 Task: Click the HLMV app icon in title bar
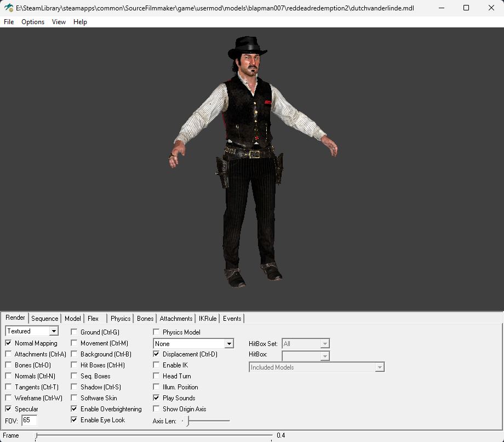pos(9,8)
